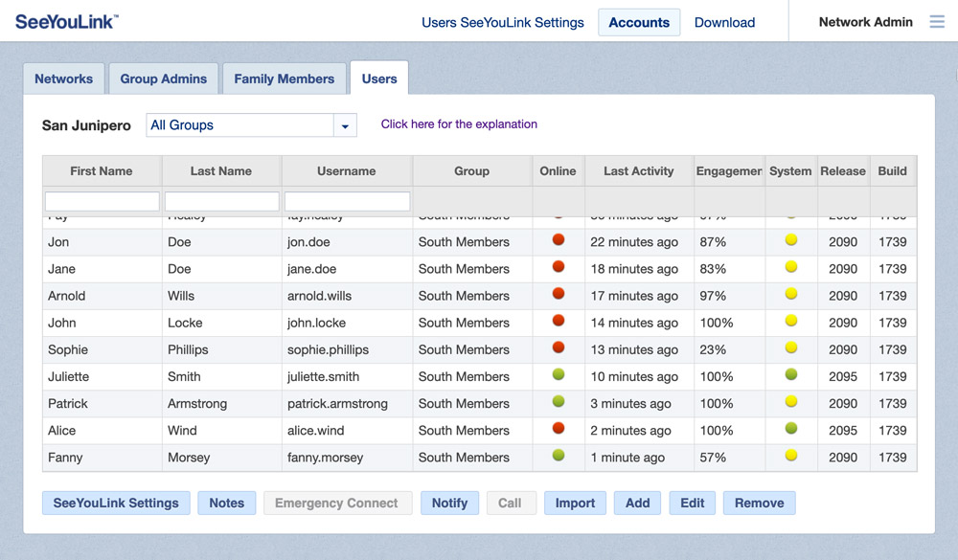Click Alice Wind's green system status dot
Screen dimensions: 958x560
tap(791, 428)
